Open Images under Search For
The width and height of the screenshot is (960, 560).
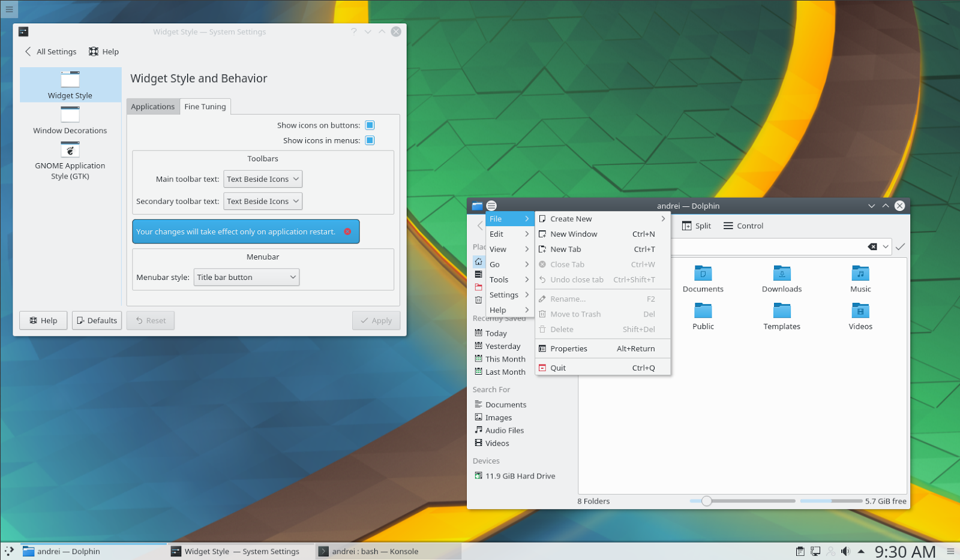(x=493, y=417)
